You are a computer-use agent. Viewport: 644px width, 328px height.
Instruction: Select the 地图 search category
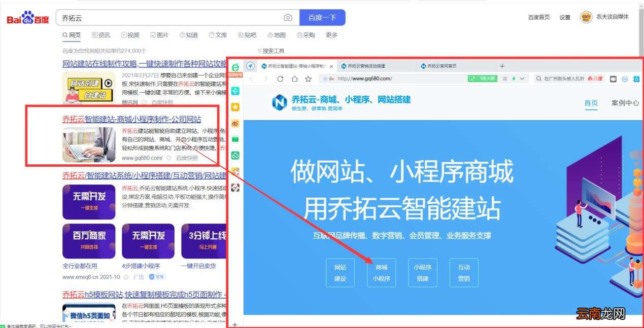coord(277,35)
